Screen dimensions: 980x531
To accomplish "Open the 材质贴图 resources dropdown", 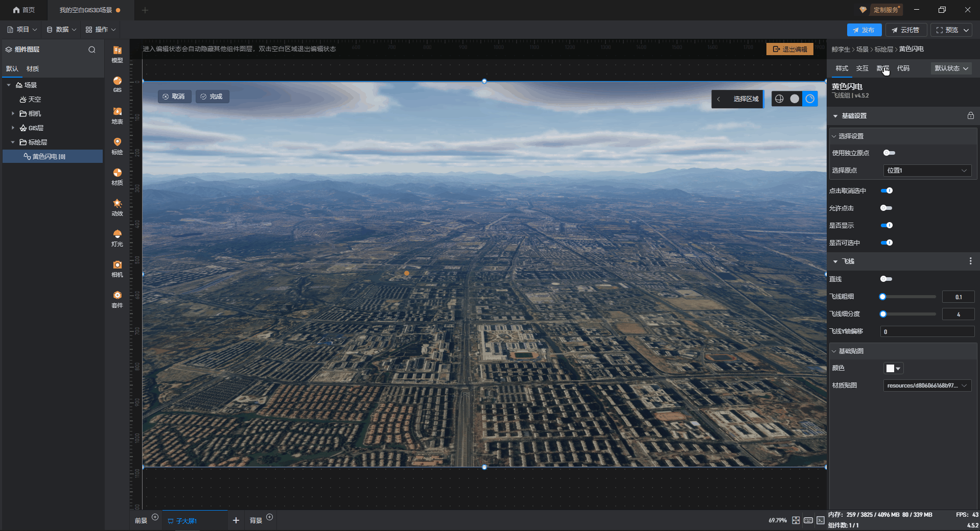I will (x=927, y=385).
